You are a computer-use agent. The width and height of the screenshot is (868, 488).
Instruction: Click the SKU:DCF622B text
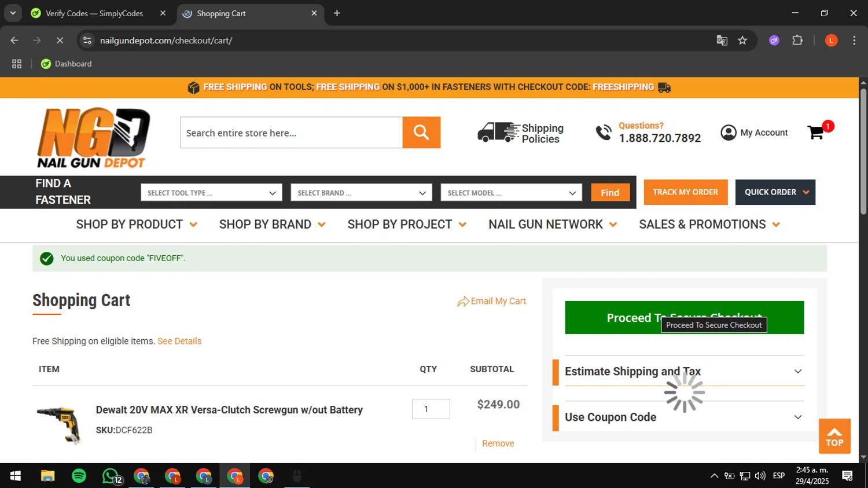(124, 430)
